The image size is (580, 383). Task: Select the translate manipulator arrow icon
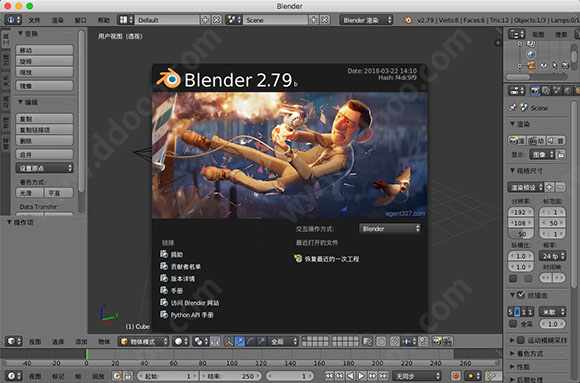point(240,341)
